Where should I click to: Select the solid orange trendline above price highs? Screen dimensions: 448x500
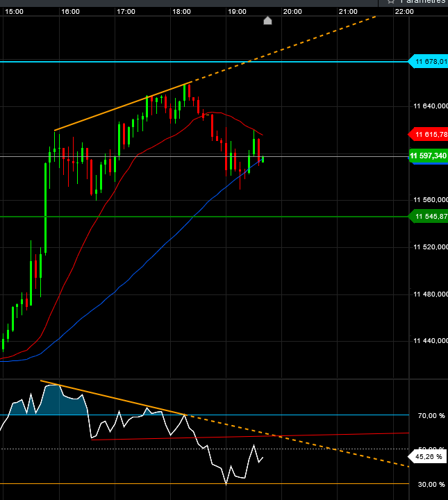(x=123, y=106)
